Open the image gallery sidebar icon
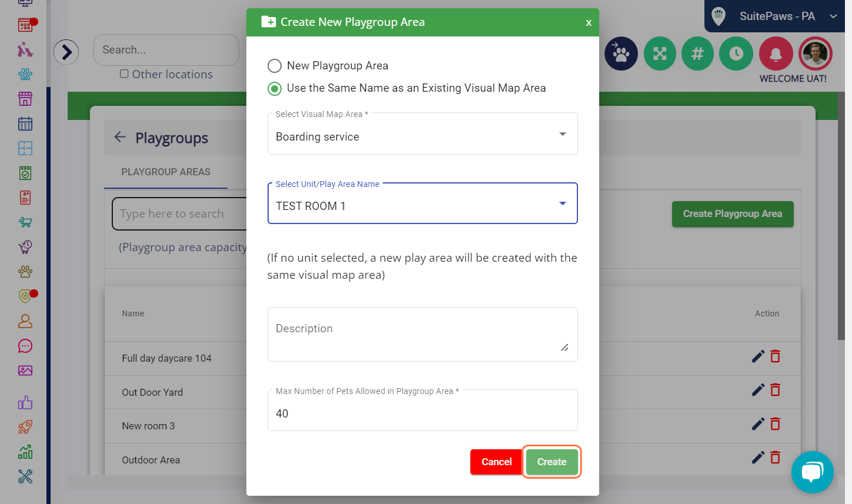The width and height of the screenshot is (852, 504). [25, 371]
